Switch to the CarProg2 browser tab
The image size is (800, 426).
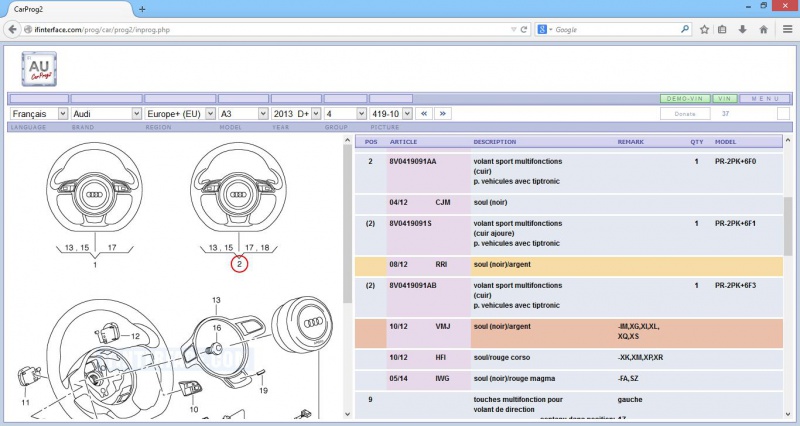[x=62, y=8]
